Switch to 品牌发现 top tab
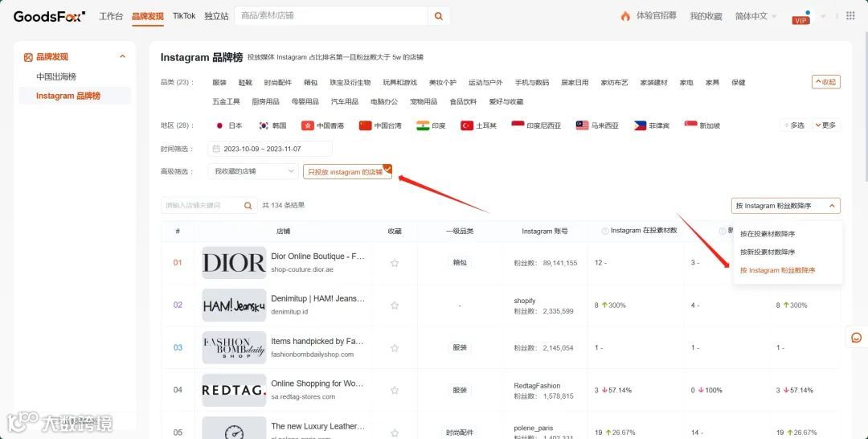 (148, 16)
